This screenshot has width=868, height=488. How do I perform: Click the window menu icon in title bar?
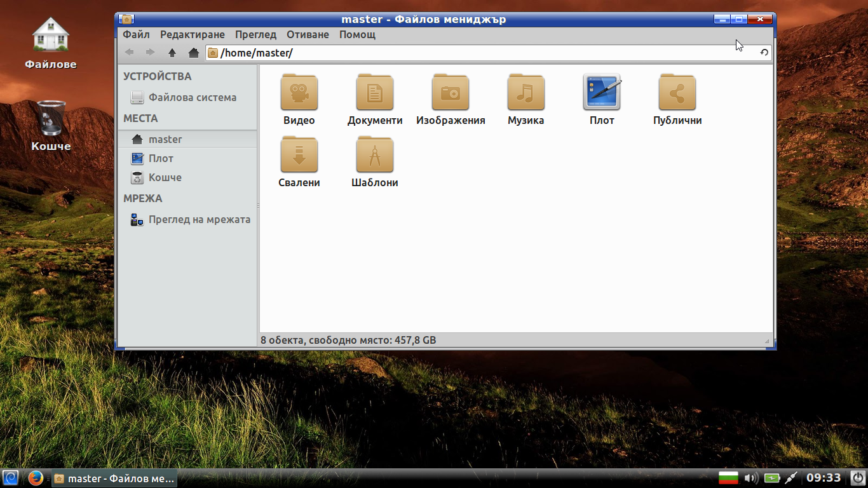click(126, 19)
